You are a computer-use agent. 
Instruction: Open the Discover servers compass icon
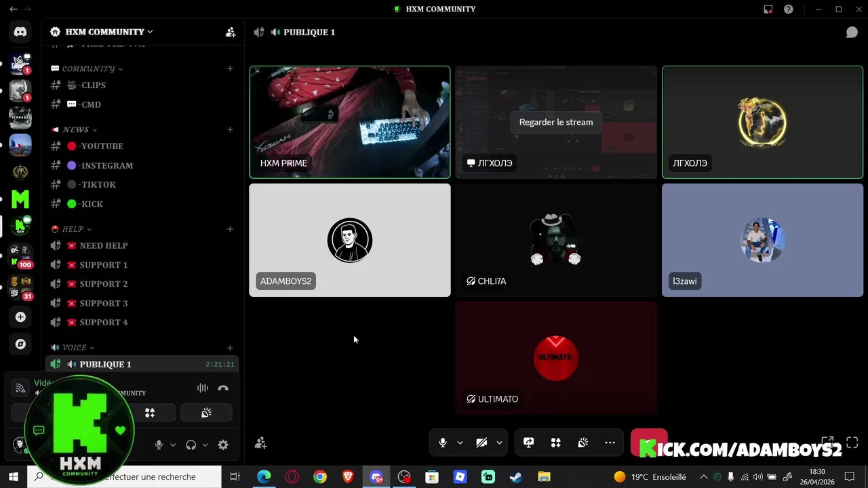[20, 344]
